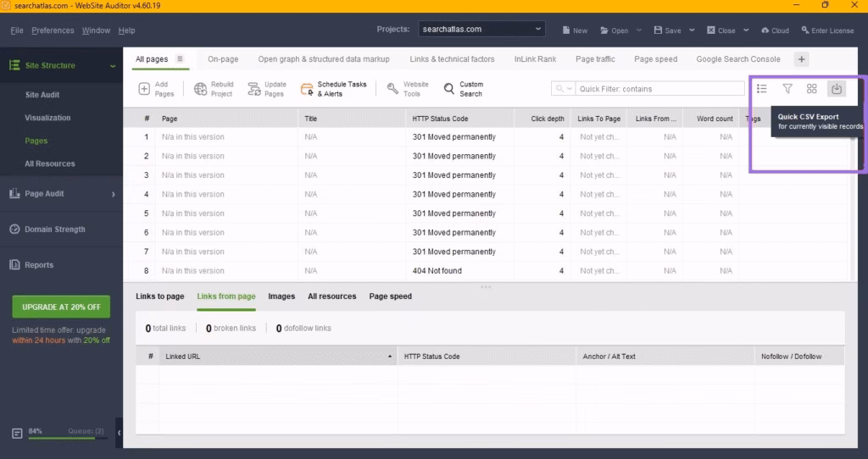Screen dimensions: 868x459
Task: Expand the Page Audit section
Action: coord(113,194)
